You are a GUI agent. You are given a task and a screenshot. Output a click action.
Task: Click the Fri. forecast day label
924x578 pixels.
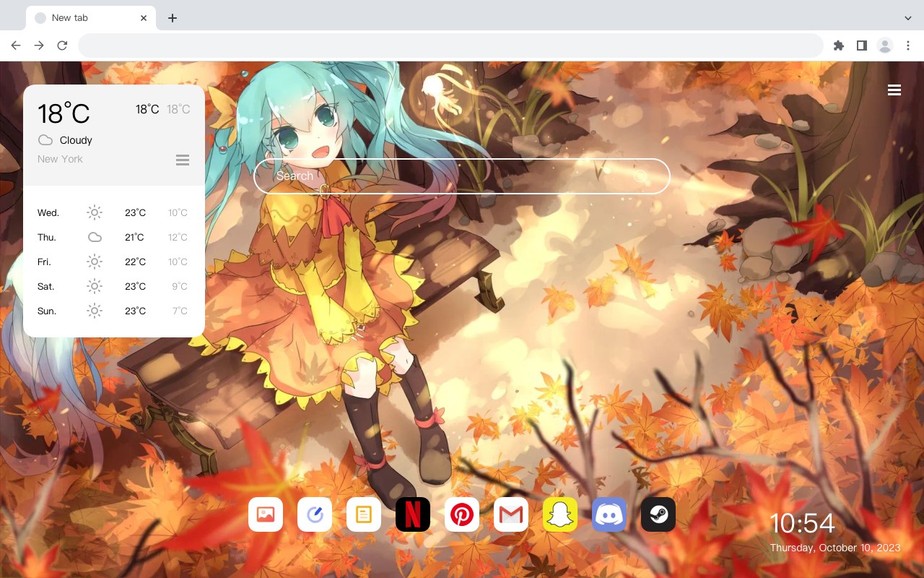[44, 262]
